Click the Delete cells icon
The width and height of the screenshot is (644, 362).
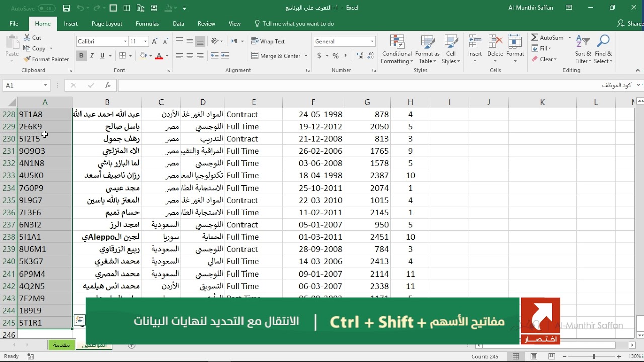click(495, 42)
